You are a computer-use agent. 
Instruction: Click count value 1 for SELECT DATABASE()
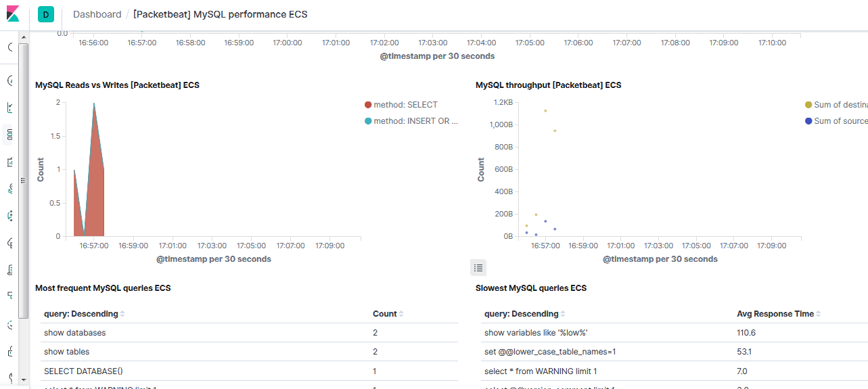[375, 371]
